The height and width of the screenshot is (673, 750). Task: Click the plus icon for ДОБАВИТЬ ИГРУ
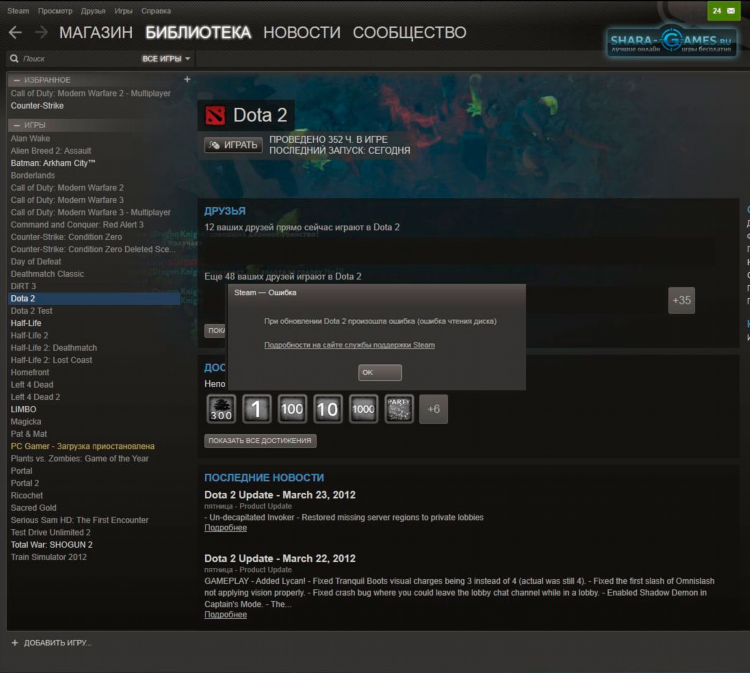14,642
